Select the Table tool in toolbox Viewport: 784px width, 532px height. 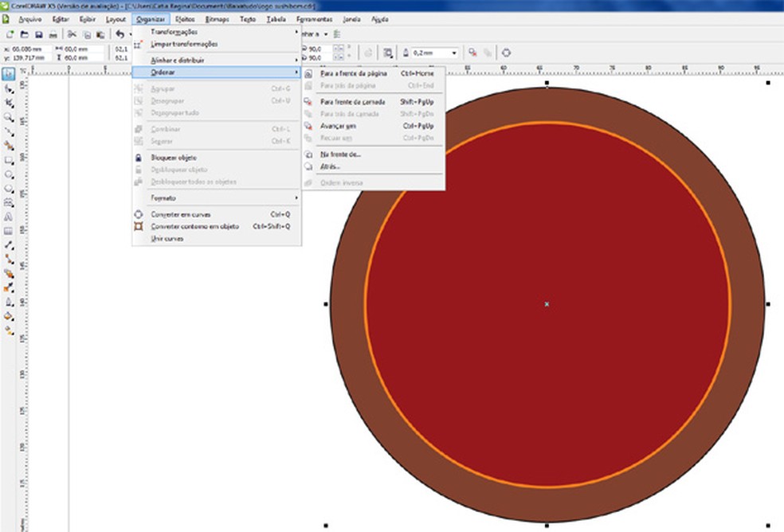click(9, 231)
